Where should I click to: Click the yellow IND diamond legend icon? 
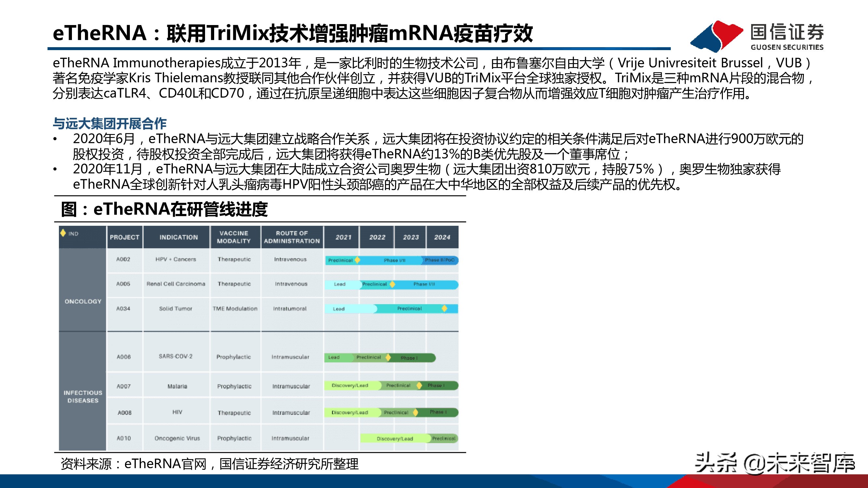click(x=63, y=233)
